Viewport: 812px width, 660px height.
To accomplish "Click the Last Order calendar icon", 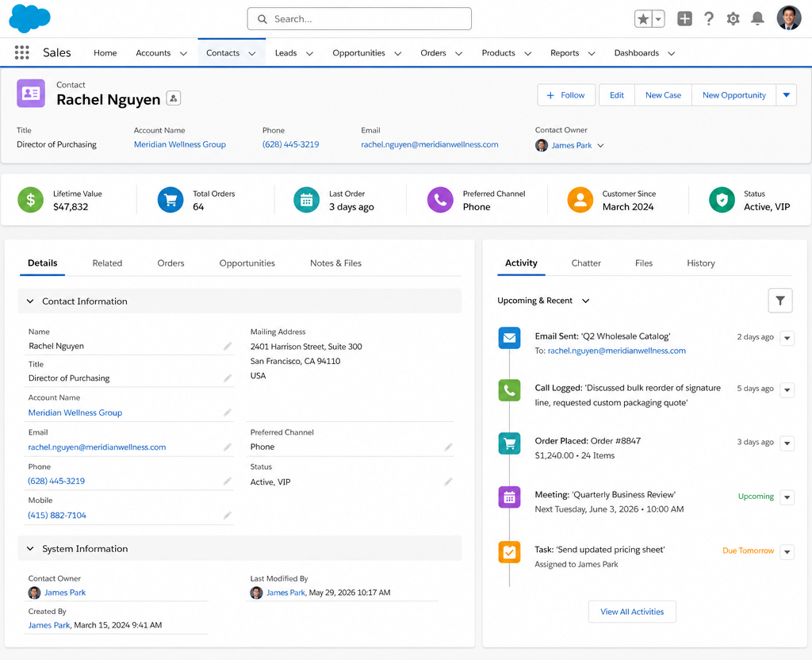I will pyautogui.click(x=307, y=200).
